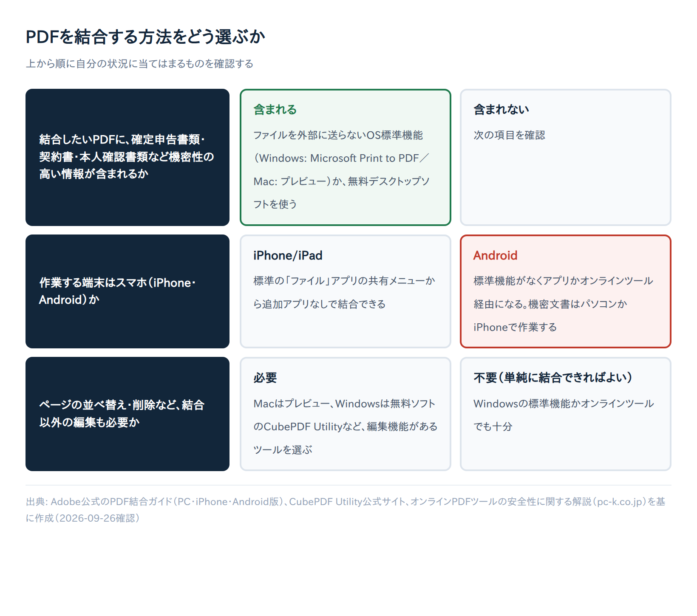Click the text 'フトを使う'
The image size is (697, 616).
pos(275,204)
